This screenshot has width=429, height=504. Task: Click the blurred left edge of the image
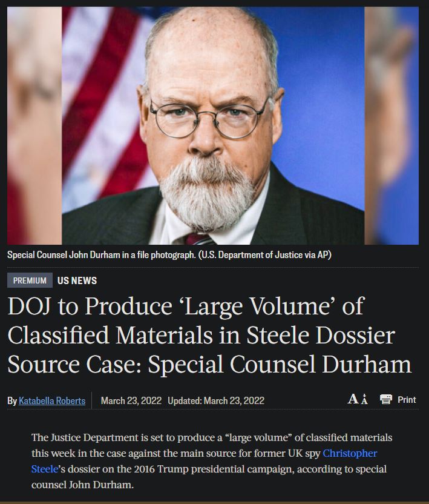click(x=34, y=125)
